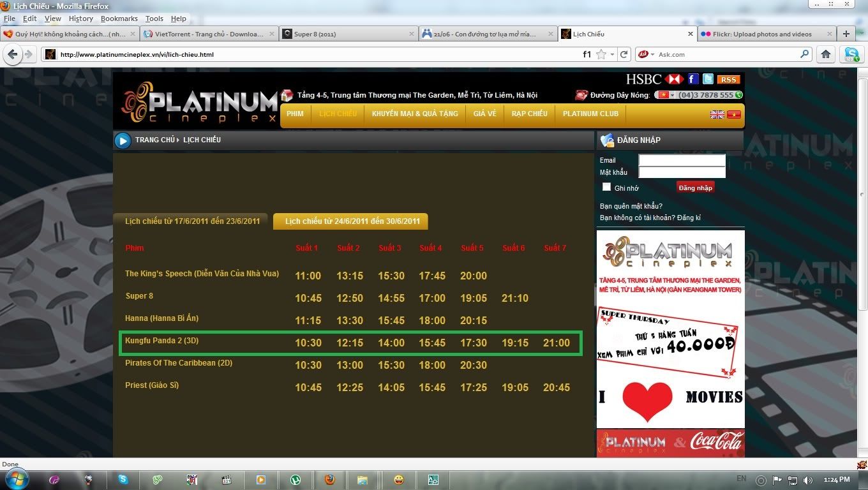This screenshot has width=868, height=490.
Task: Open The King's Speech movie link
Action: (x=202, y=274)
